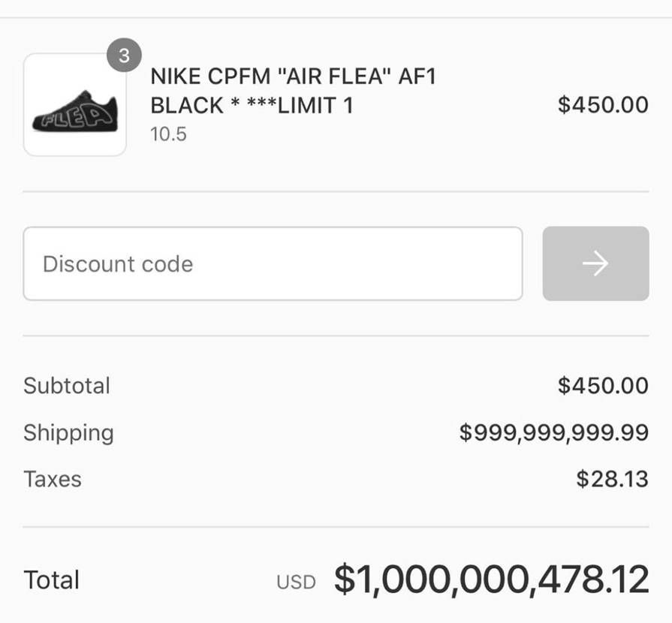
Task: Click the "LIMIT 1" text in title
Action: tap(315, 105)
